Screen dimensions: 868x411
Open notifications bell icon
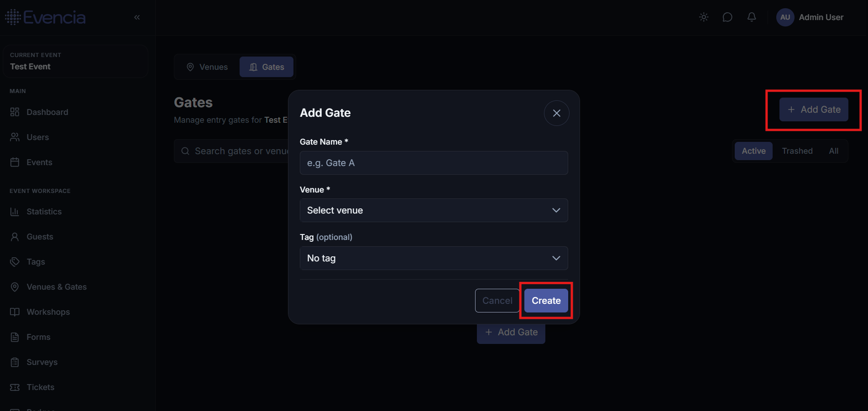[x=752, y=17]
